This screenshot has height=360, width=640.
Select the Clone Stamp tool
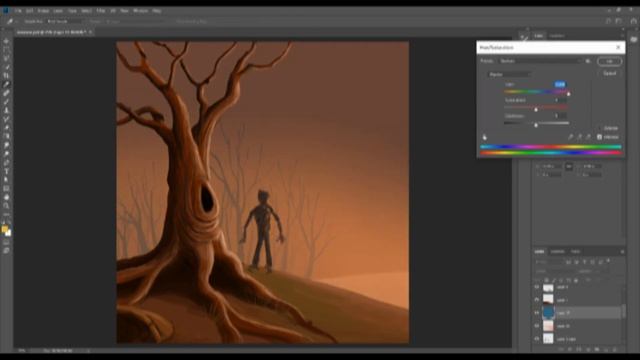[x=6, y=110]
